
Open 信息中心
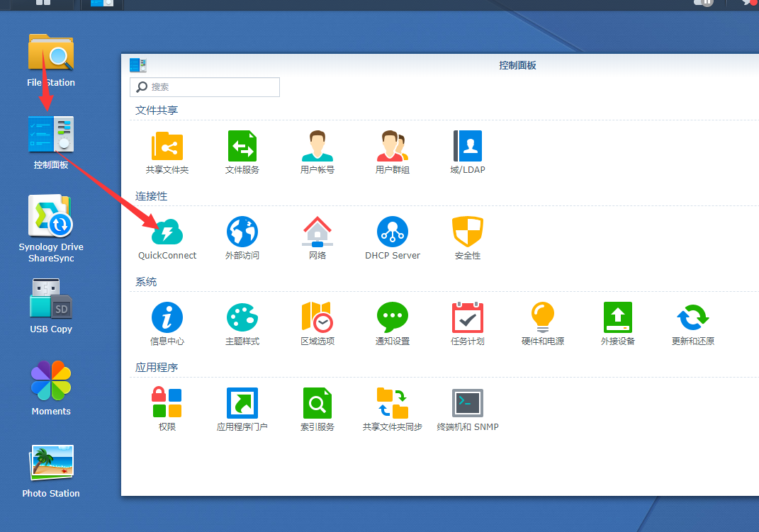[167, 324]
